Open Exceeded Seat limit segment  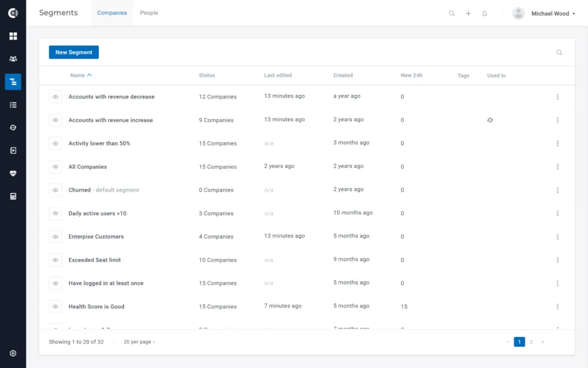pos(95,260)
